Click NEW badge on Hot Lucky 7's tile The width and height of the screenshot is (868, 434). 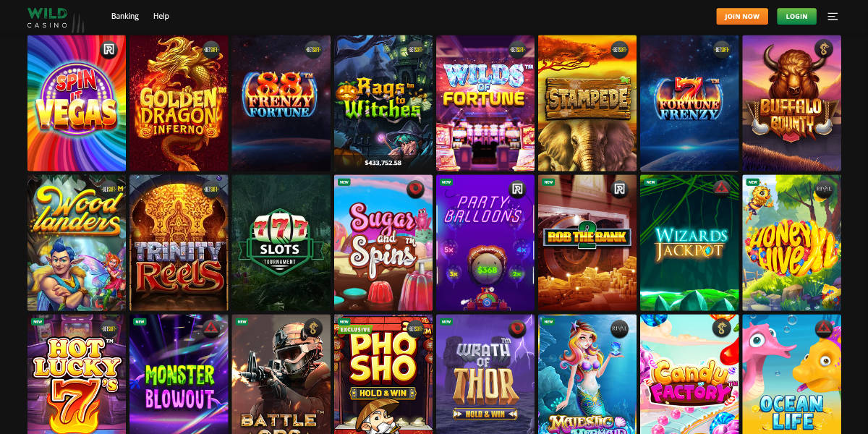(x=38, y=321)
